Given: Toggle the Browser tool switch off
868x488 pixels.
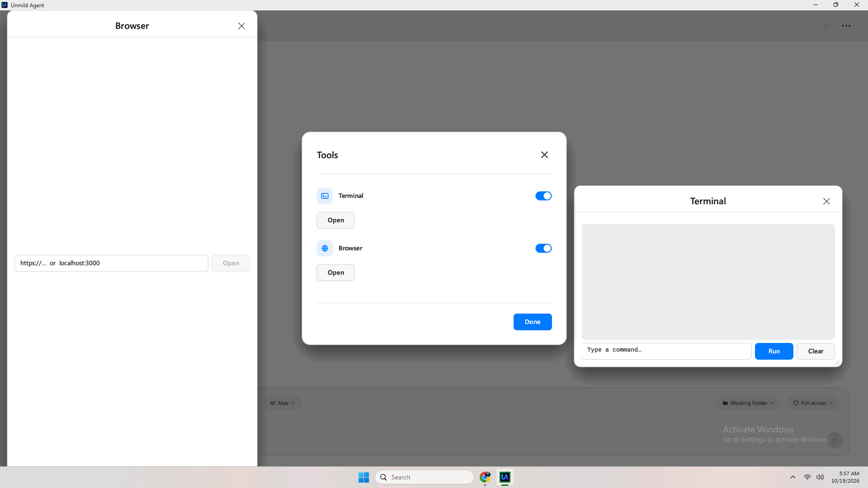Looking at the screenshot, I should click(x=543, y=248).
